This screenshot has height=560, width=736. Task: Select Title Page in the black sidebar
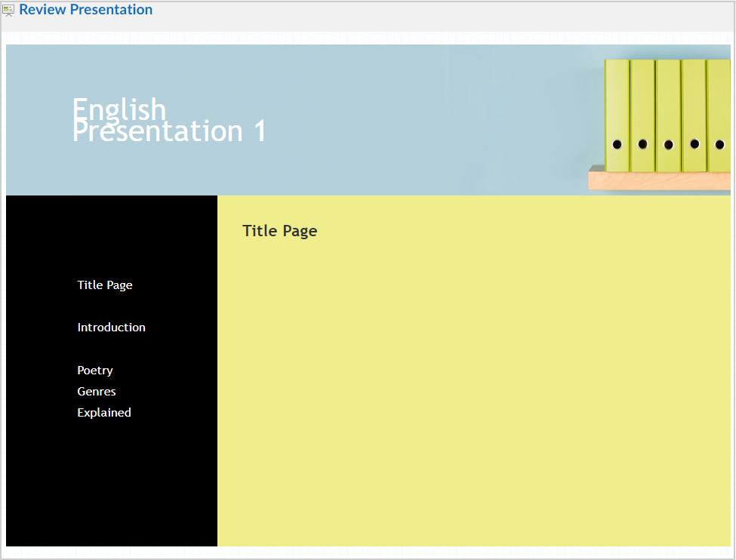click(x=105, y=285)
